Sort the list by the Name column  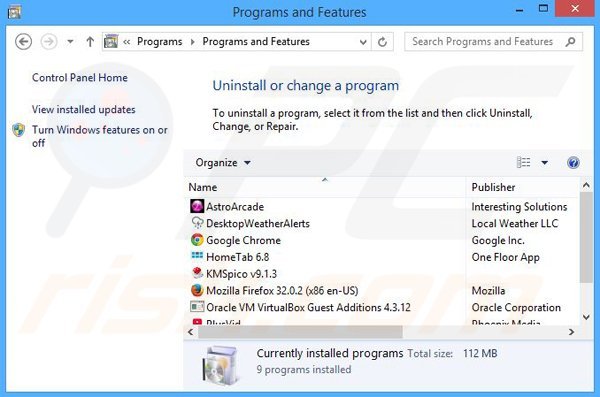(x=325, y=187)
